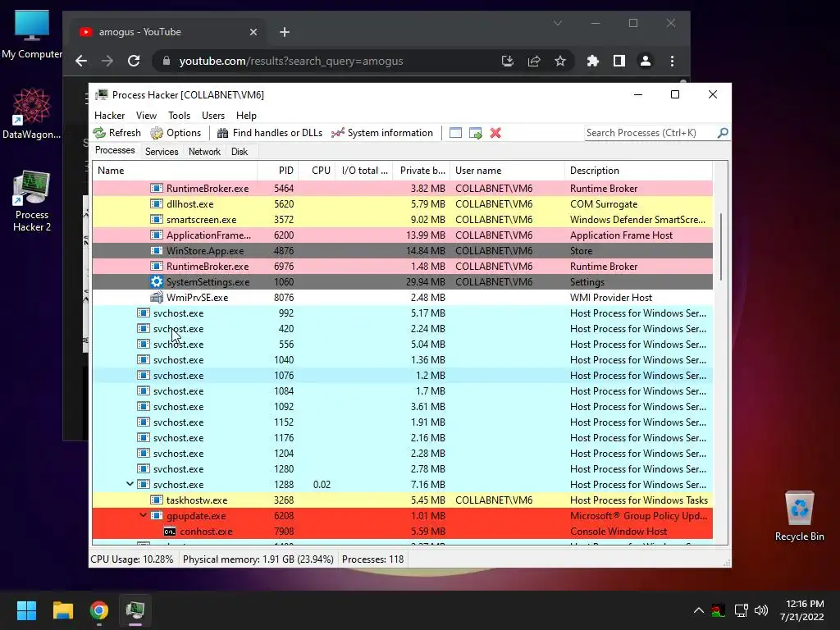Sort by User name column header
840x630 pixels.
(507, 171)
